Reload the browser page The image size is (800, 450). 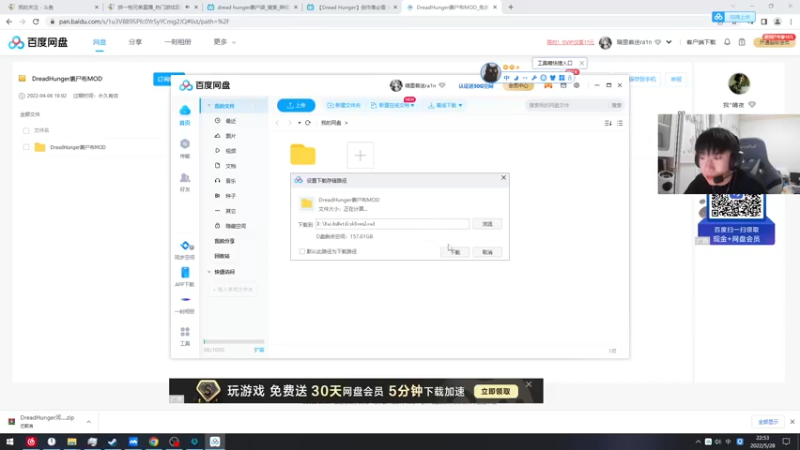36,21
